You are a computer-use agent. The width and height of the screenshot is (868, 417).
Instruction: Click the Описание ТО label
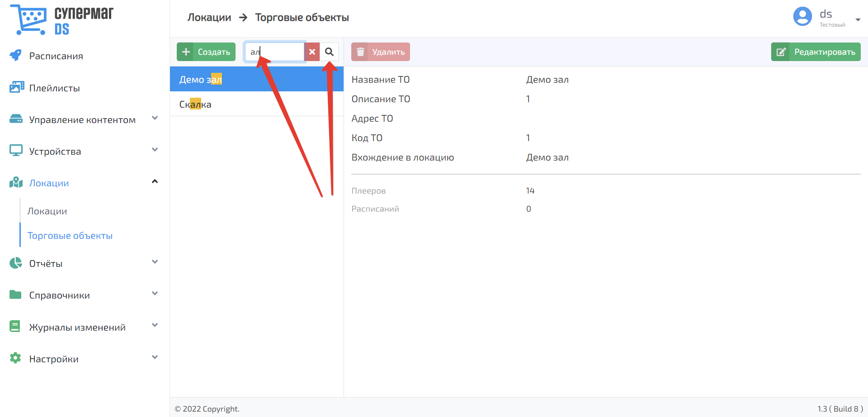[381, 99]
